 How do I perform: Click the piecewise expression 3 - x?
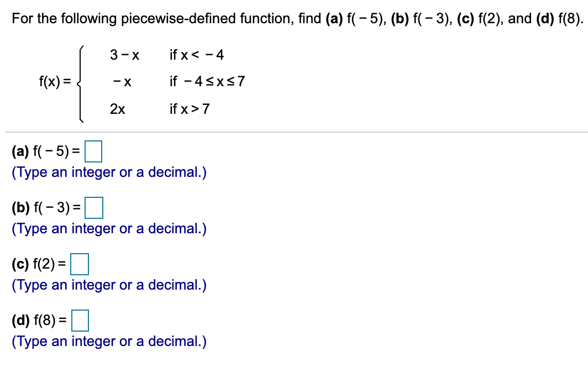pyautogui.click(x=125, y=55)
